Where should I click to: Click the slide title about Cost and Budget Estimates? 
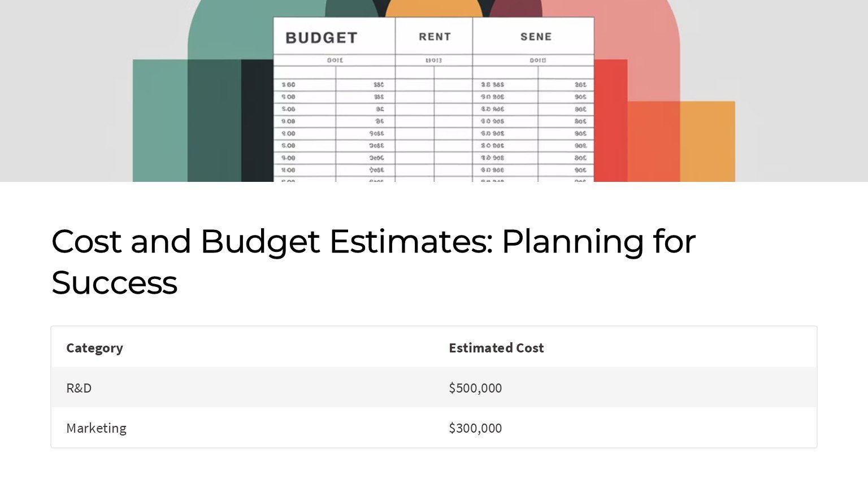[373, 242]
